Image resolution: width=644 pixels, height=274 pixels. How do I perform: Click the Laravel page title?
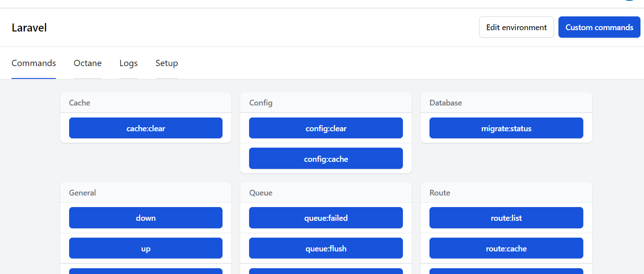click(x=29, y=27)
